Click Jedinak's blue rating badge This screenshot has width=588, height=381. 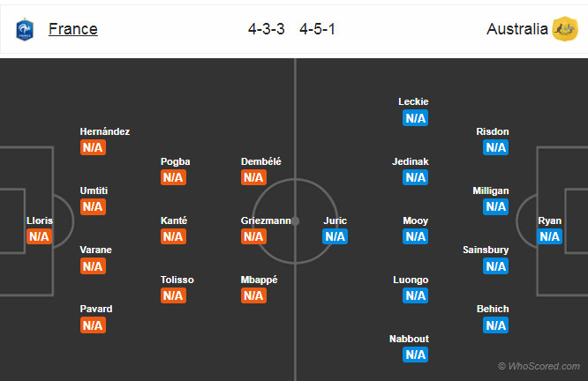pyautogui.click(x=415, y=177)
